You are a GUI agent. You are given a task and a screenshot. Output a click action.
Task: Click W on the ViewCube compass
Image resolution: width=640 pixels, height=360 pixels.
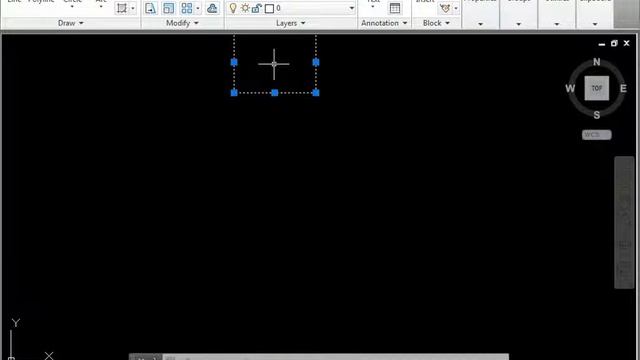coord(570,89)
